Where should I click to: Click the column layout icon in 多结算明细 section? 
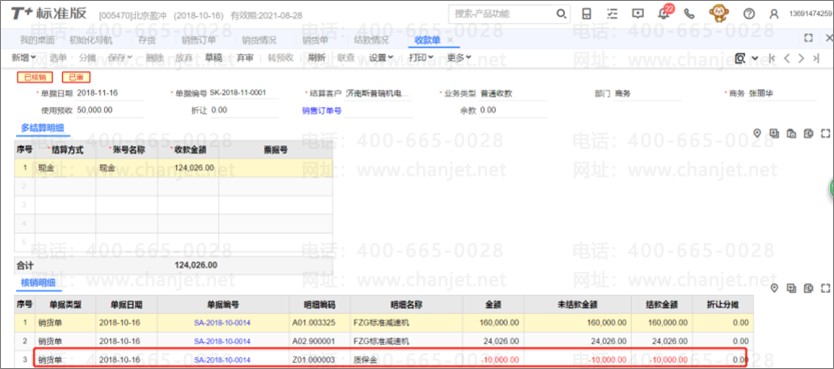[x=808, y=133]
